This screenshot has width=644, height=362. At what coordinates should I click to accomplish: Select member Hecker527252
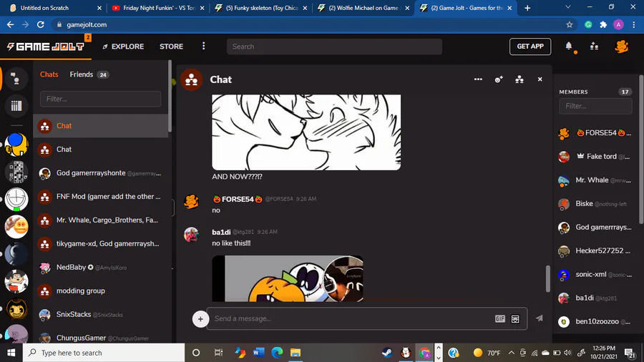595,251
